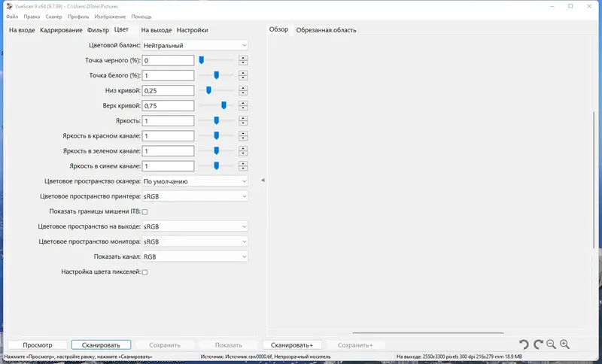Click the Точка белого slider handle
602x364 pixels.
pos(217,75)
